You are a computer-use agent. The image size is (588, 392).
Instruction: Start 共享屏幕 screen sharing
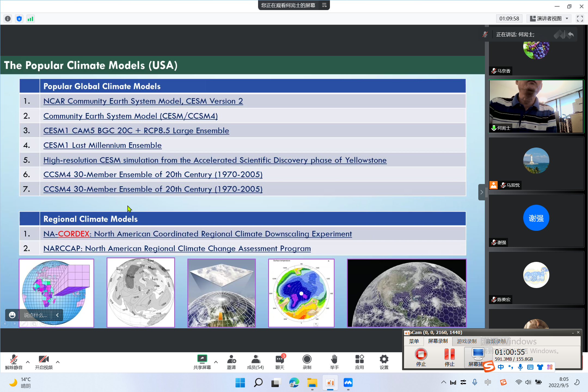tap(202, 362)
